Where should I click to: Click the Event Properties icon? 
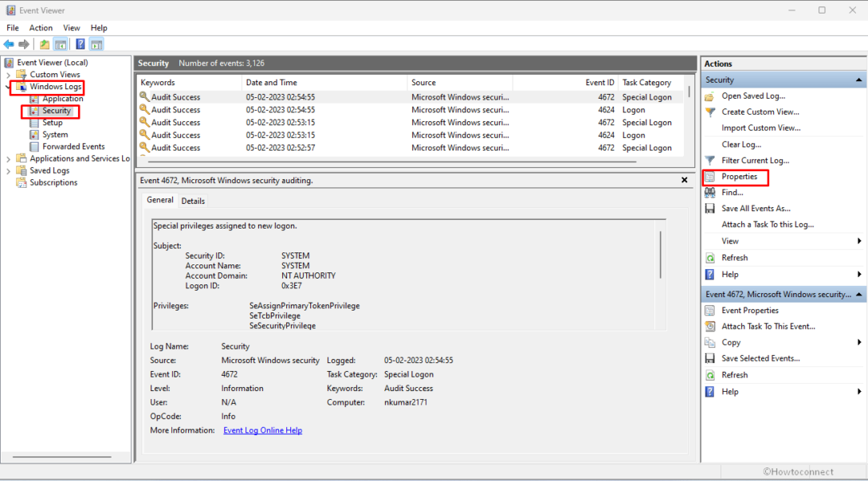pos(709,311)
